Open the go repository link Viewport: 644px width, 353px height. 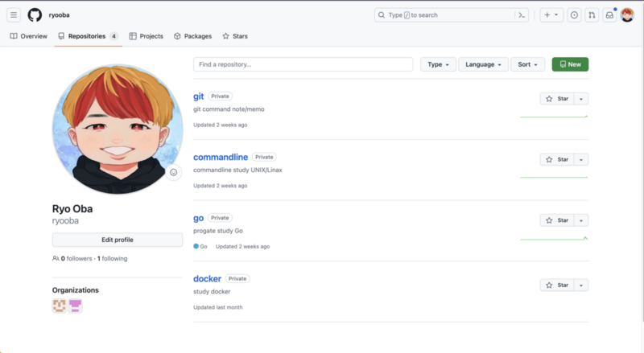click(x=198, y=218)
